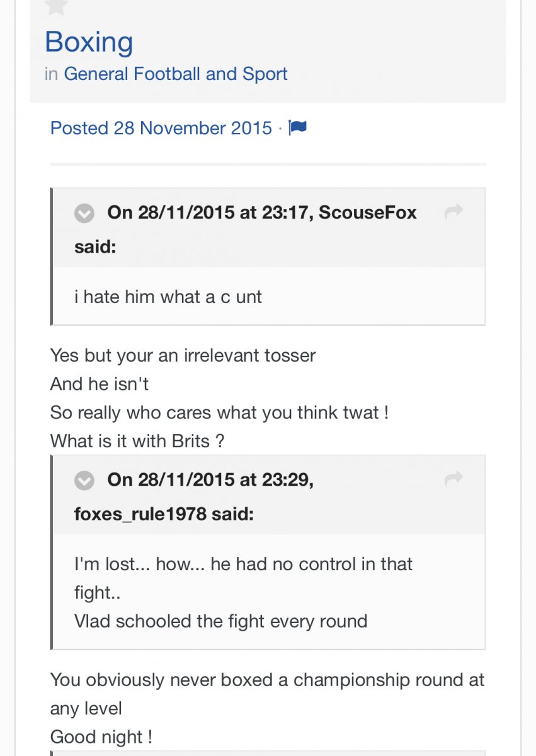
Task: Click the quoted line 'Vlad schooled the fight every round'
Action: (x=220, y=621)
